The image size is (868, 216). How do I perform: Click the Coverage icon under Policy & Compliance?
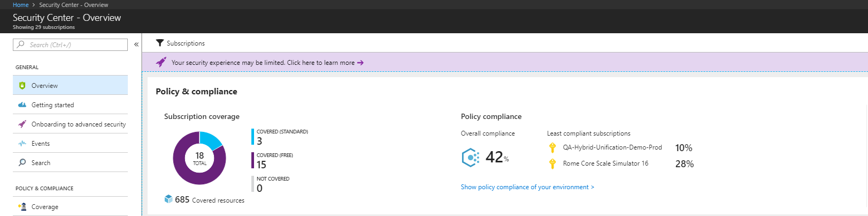pyautogui.click(x=22, y=206)
